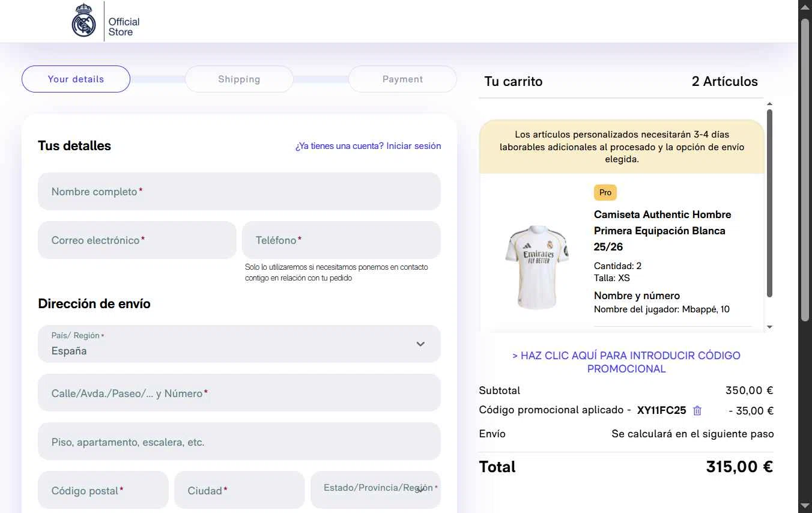Click 'Se calculará en el siguiente paso' text
Viewport: 812px width, 513px height.
click(692, 434)
